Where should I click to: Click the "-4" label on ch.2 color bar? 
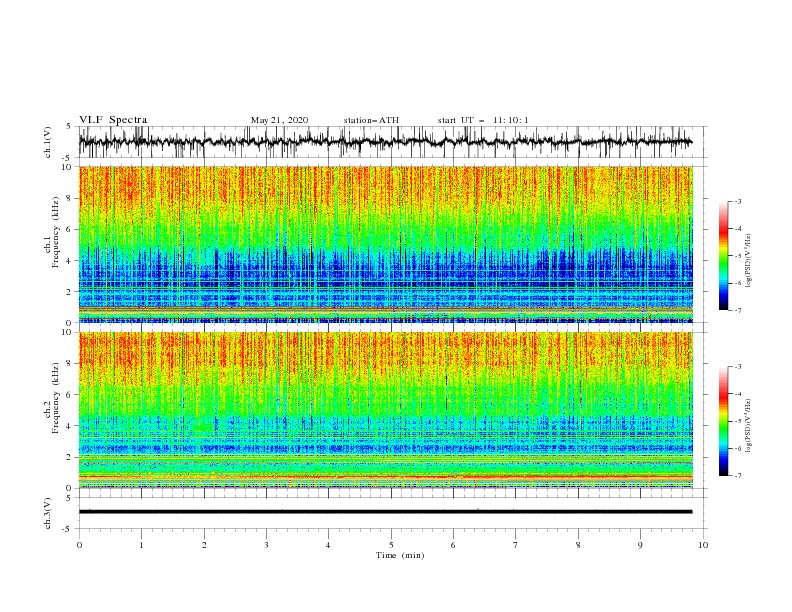[x=737, y=394]
